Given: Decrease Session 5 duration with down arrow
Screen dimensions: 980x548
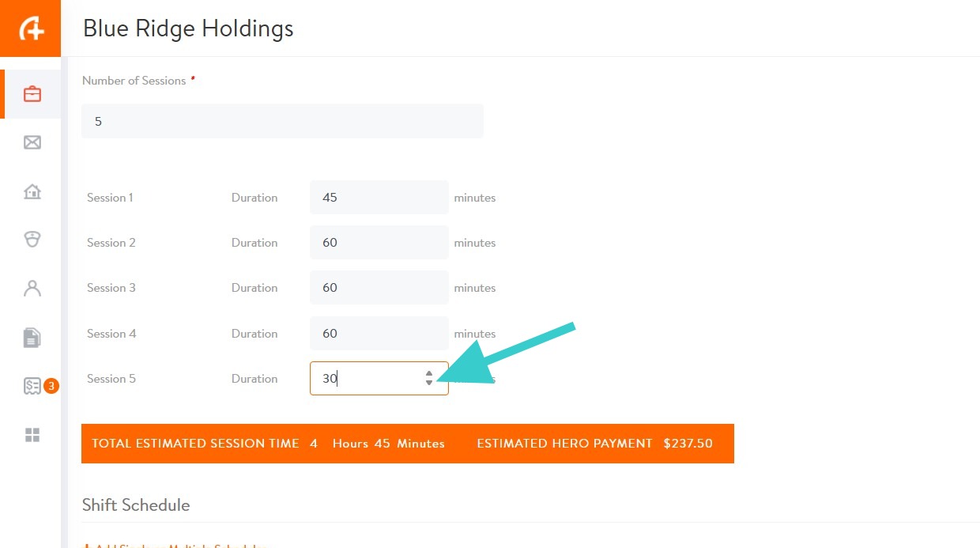Looking at the screenshot, I should pyautogui.click(x=429, y=383).
